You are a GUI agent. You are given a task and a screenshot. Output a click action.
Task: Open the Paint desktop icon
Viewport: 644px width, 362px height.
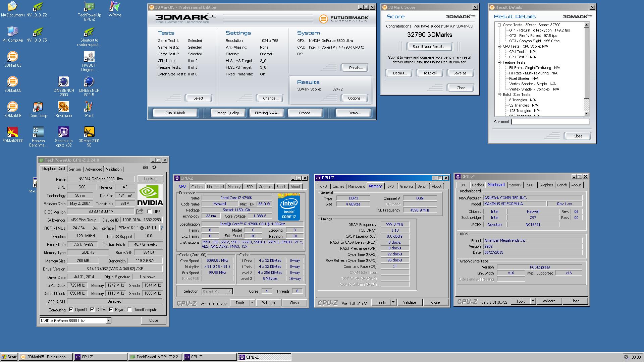(x=89, y=110)
